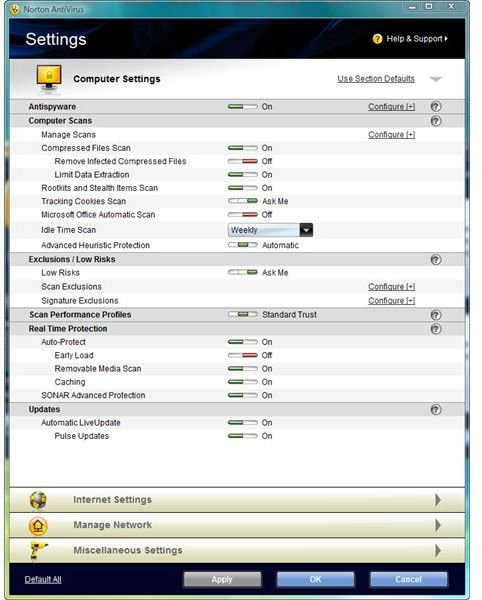Open help for the Updates section
Screen dimensions: 482x600
click(x=436, y=410)
